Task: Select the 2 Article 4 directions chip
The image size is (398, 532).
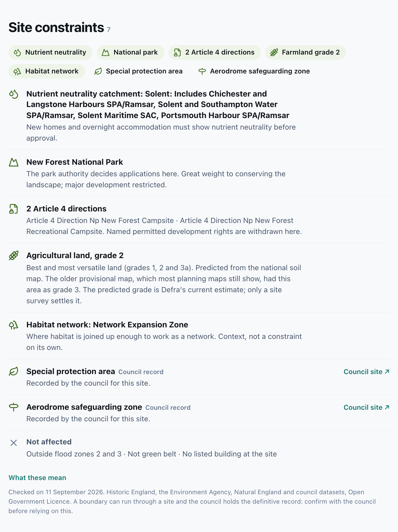Action: [x=215, y=52]
